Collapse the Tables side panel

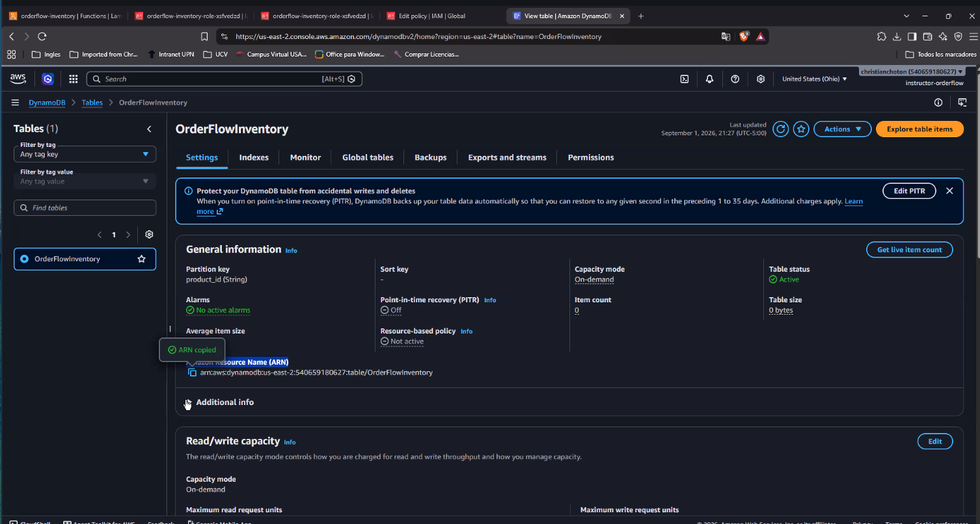[x=149, y=129]
